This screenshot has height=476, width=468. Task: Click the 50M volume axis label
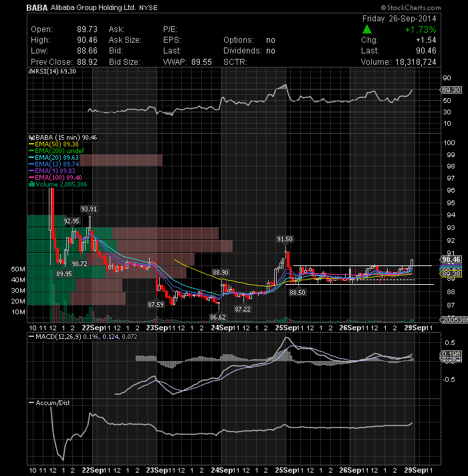click(18, 269)
